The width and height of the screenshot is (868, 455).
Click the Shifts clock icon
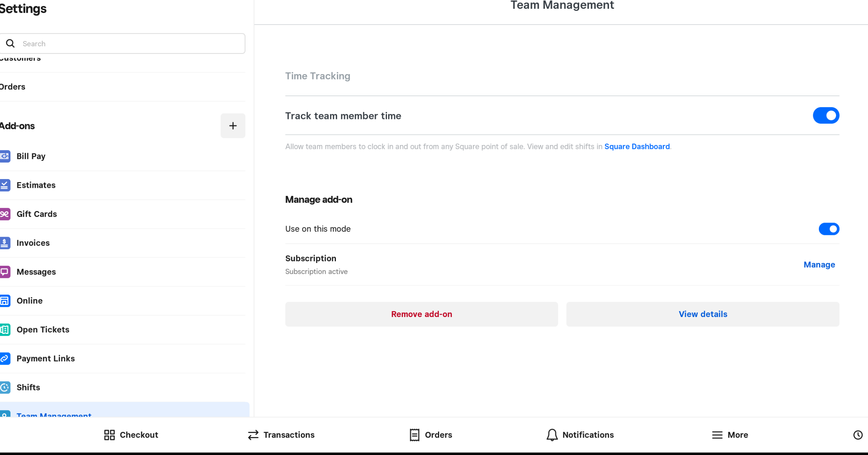(5, 387)
